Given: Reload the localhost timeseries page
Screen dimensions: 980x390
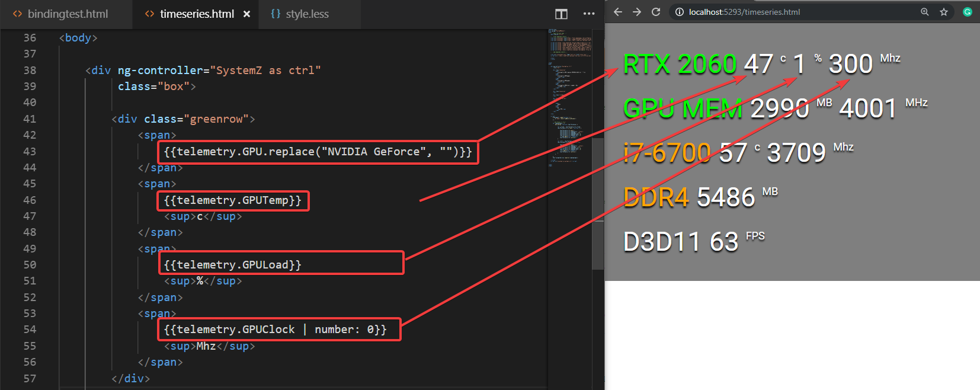Looking at the screenshot, I should (x=656, y=12).
